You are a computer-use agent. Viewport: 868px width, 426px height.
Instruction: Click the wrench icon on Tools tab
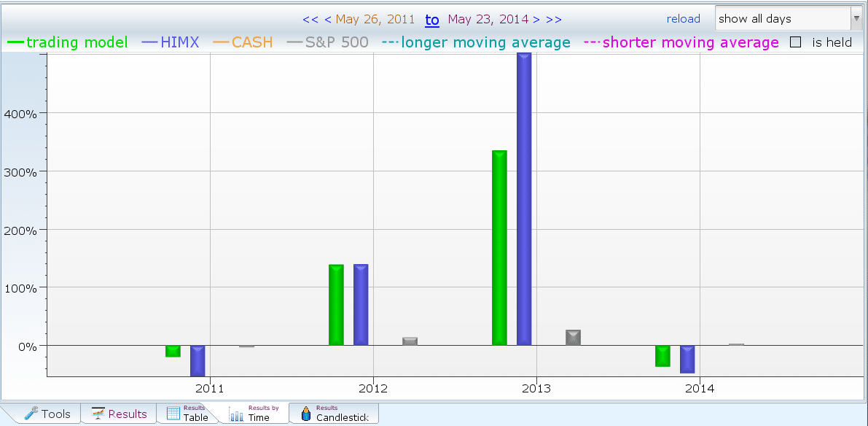click(x=31, y=414)
